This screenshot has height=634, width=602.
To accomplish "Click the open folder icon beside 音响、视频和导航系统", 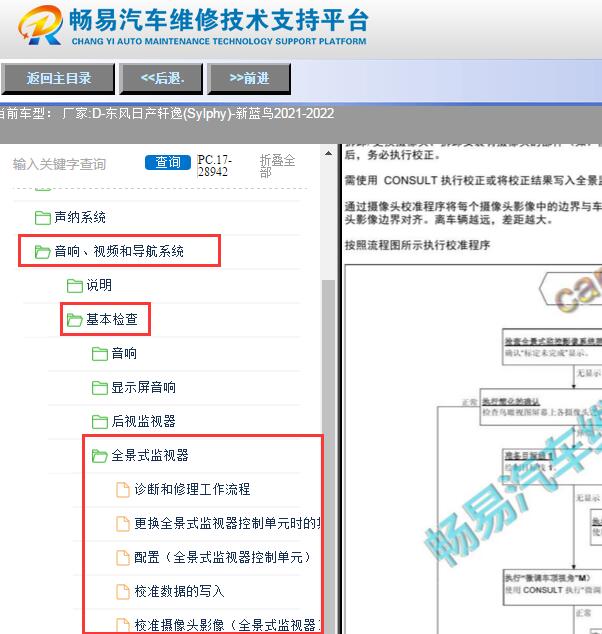I will pyautogui.click(x=42, y=251).
